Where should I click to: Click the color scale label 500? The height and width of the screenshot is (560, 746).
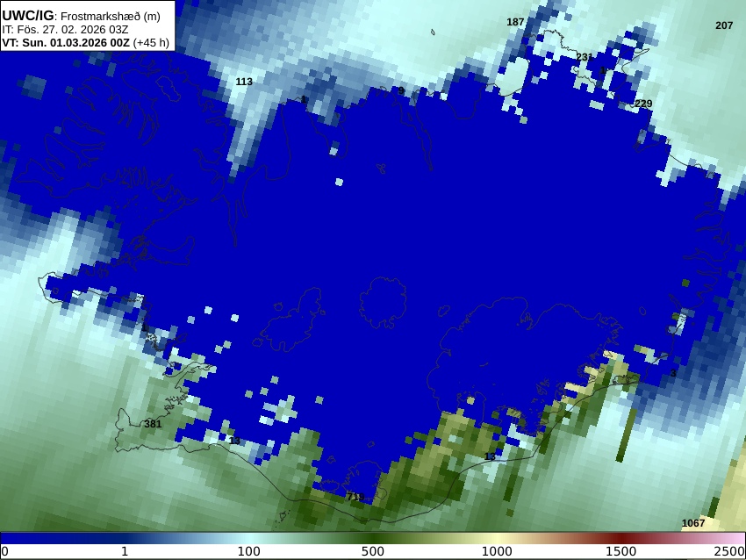click(373, 552)
